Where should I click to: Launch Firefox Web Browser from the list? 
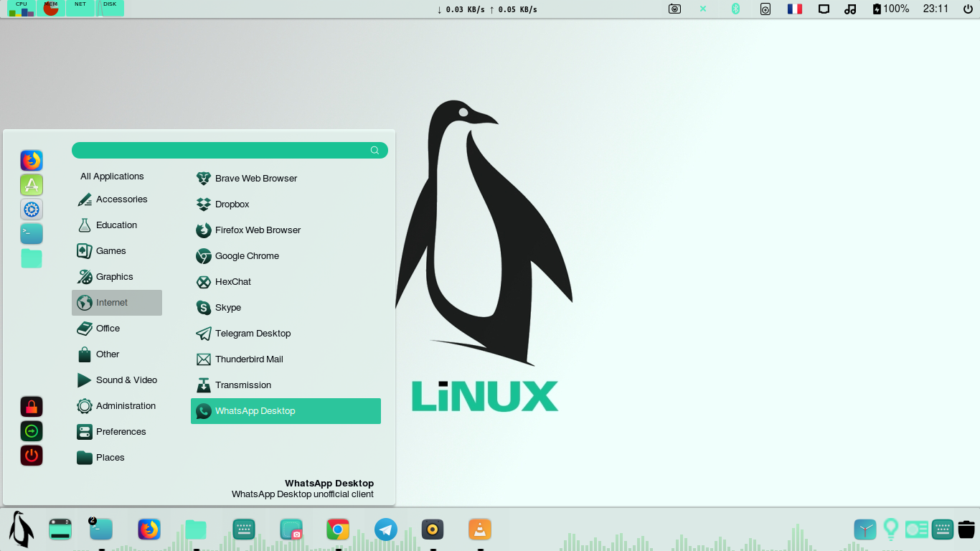286,230
